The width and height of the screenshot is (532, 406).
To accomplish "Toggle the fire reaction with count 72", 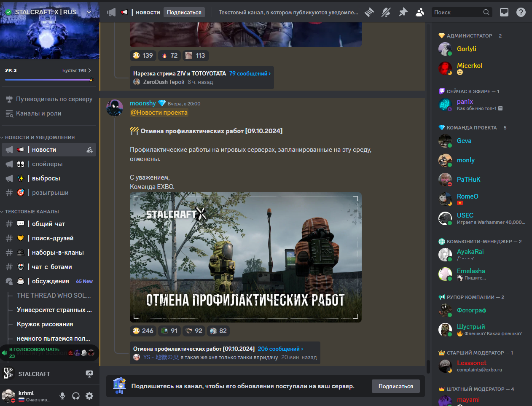I will [x=170, y=56].
